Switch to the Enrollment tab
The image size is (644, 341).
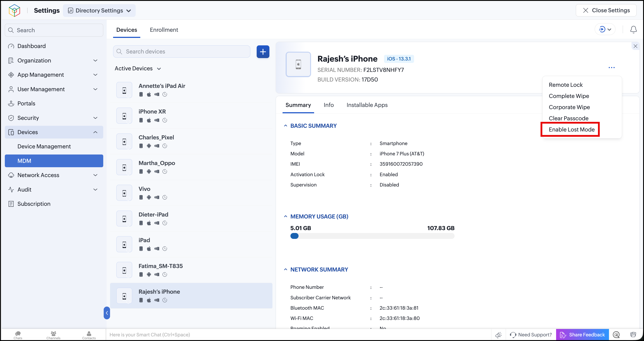tap(164, 30)
